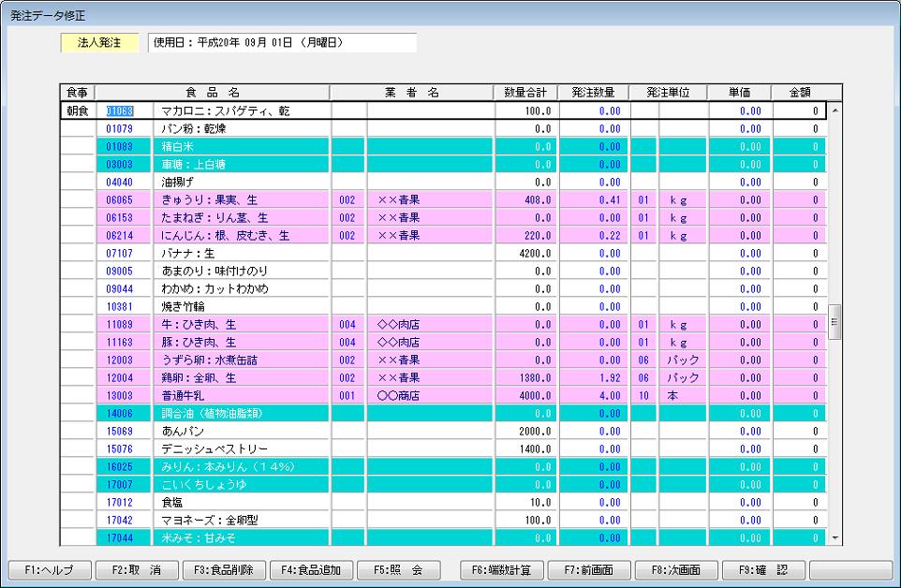The height and width of the screenshot is (588, 901).
Task: Click the vertical scrollbar thumb
Action: tap(835, 321)
